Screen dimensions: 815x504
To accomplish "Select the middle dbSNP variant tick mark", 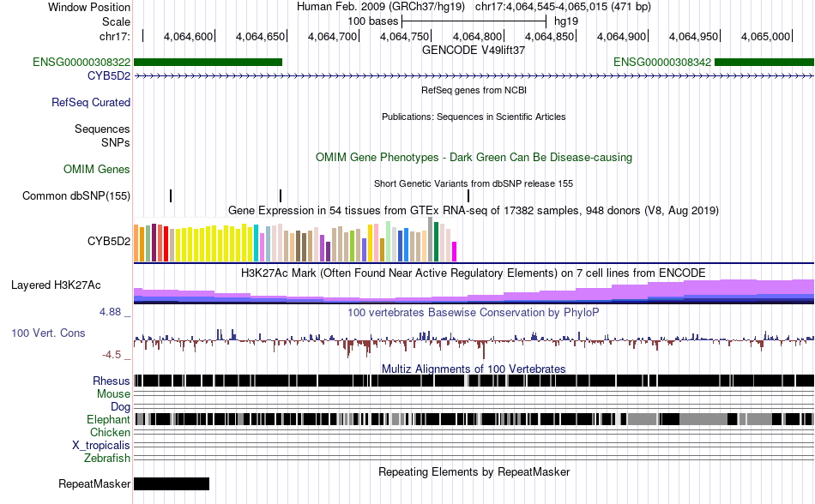I will tap(281, 195).
